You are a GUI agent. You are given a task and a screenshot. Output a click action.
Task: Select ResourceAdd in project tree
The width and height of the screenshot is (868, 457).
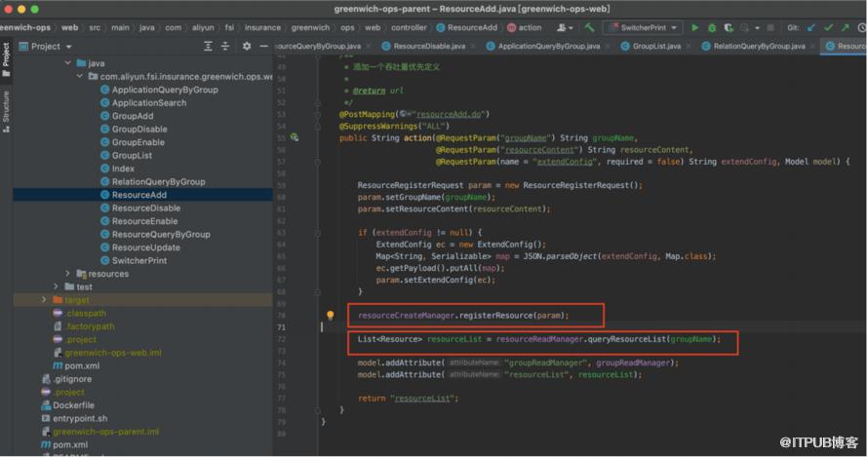[x=138, y=195]
